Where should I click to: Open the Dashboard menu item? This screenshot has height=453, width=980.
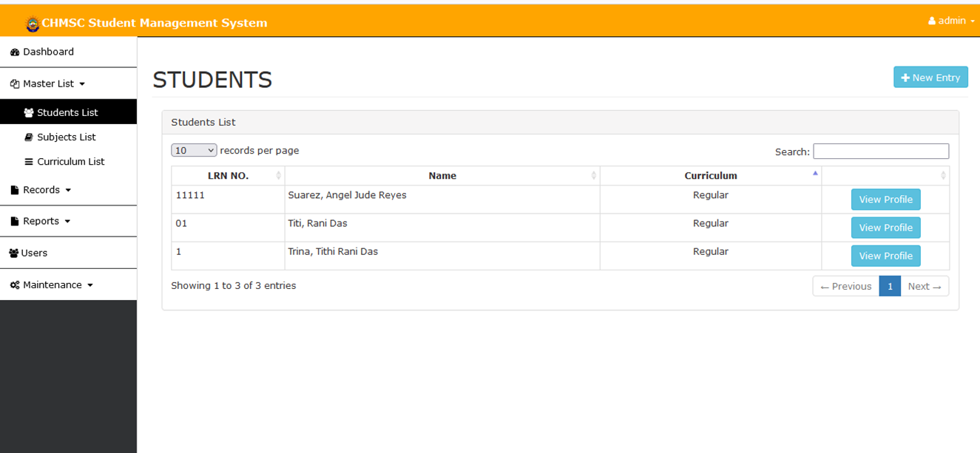(42, 52)
